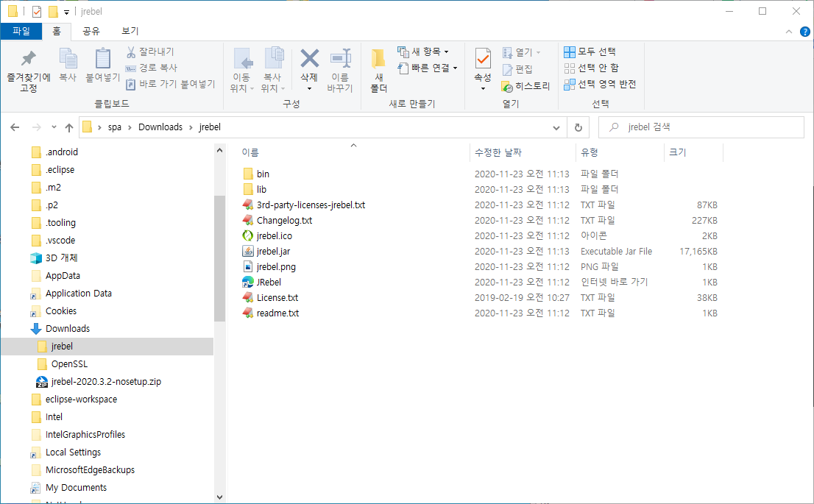Open the blue Help question mark icon
Viewport: 814px width, 504px height.
click(x=804, y=32)
